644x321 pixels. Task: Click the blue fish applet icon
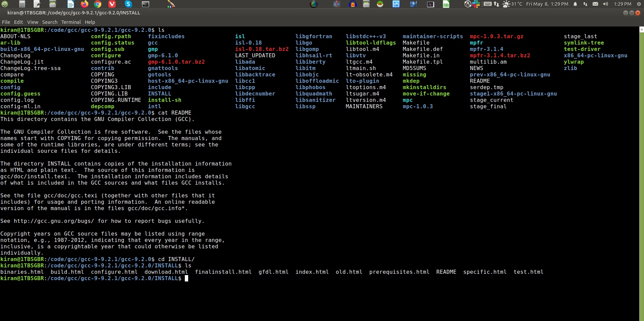413,4
